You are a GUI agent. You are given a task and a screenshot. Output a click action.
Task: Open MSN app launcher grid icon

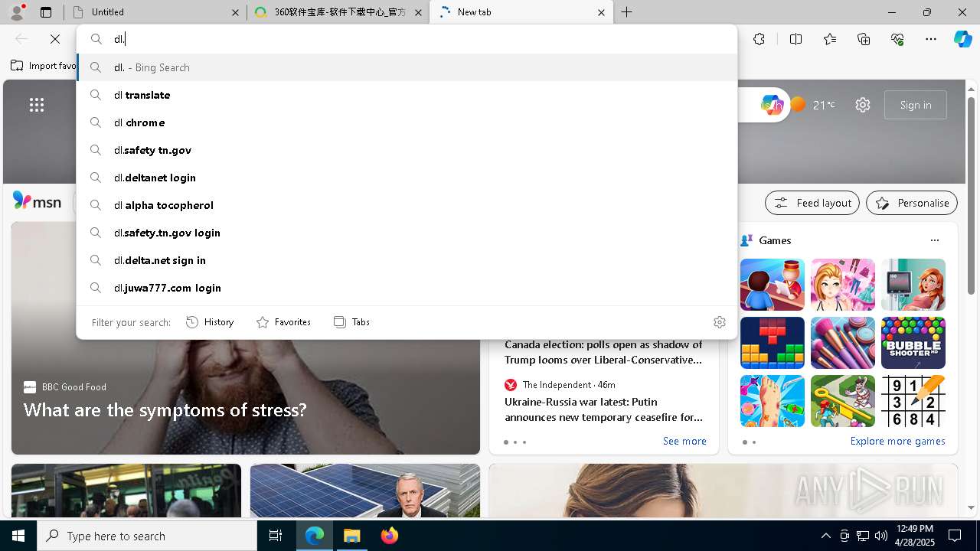point(37,105)
